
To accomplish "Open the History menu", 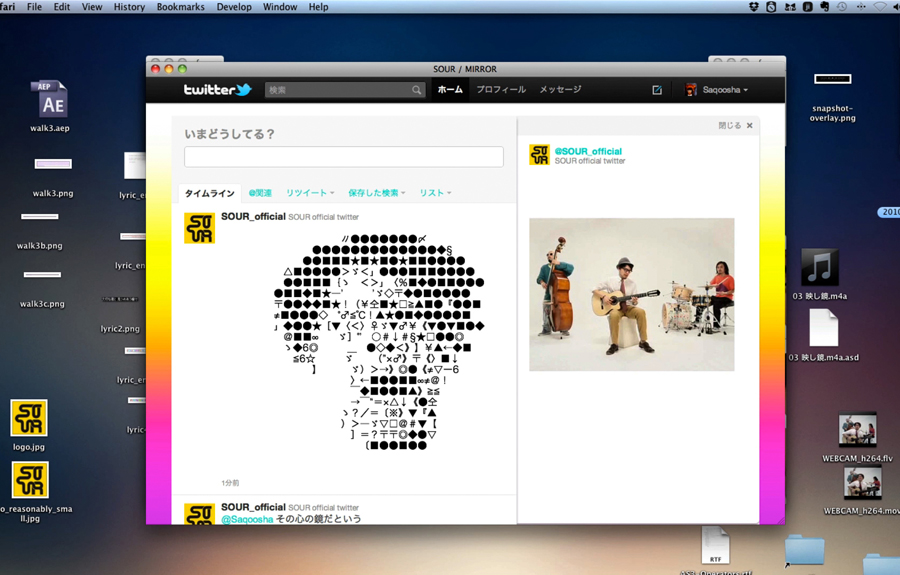I will [x=129, y=7].
